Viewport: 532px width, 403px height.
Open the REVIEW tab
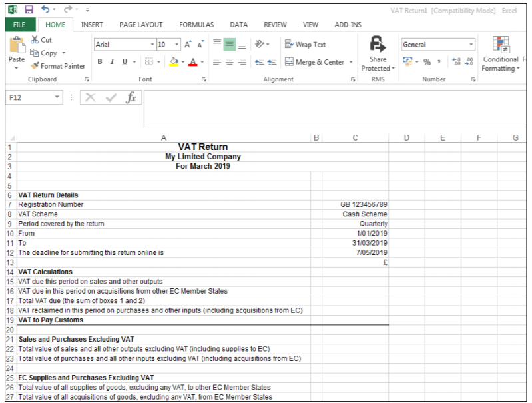click(x=275, y=25)
